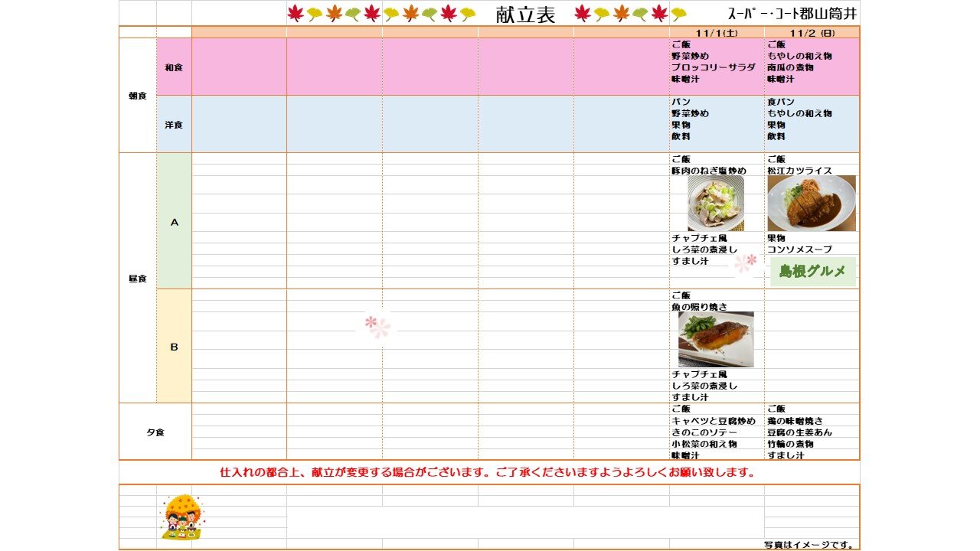Select the 11/1(土) date header cell

(717, 32)
